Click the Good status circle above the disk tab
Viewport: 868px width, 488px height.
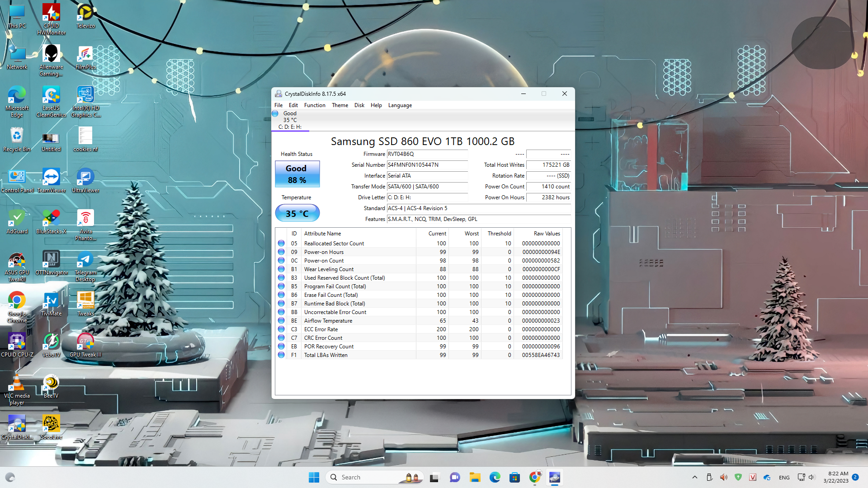pyautogui.click(x=275, y=113)
